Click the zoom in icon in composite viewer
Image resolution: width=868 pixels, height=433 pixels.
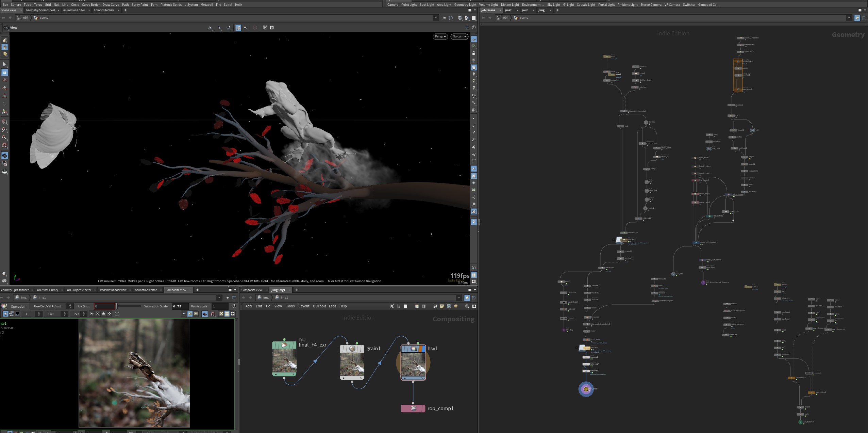tap(92, 314)
